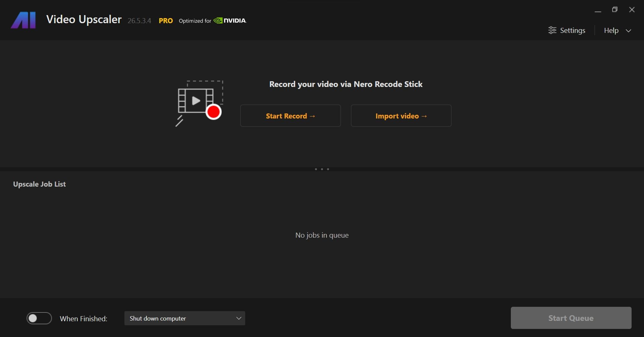
Task: Restore down the application window
Action: pyautogui.click(x=614, y=10)
